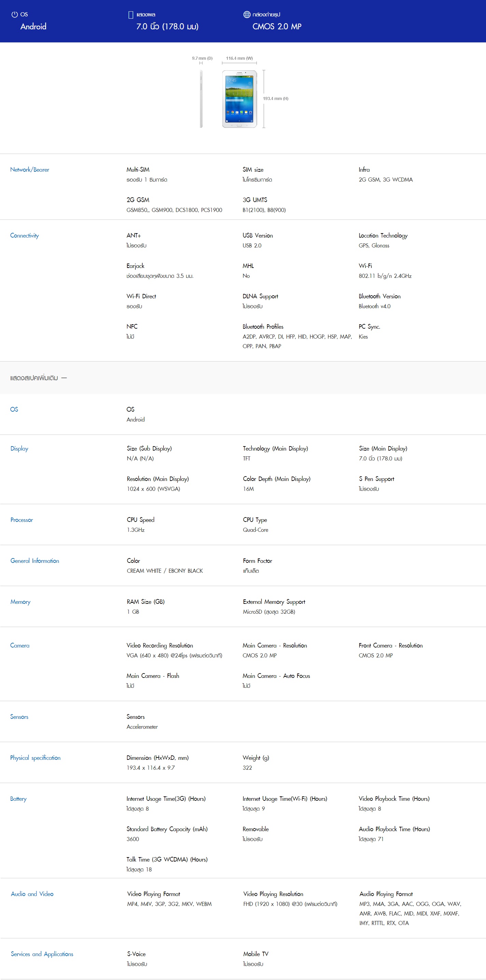This screenshot has width=486, height=980.
Task: Click the '1 GB' RAM size value
Action: point(133,612)
